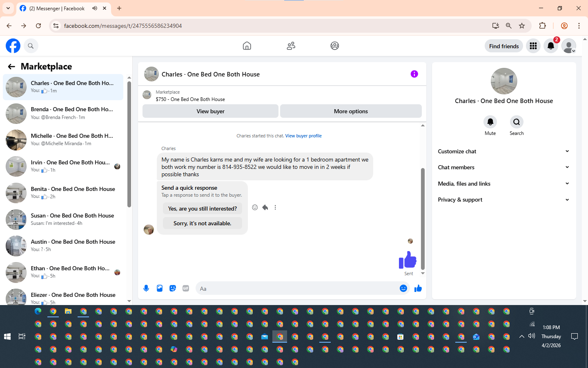
Task: Open Chrome profile icon in toolbar
Action: pyautogui.click(x=564, y=26)
